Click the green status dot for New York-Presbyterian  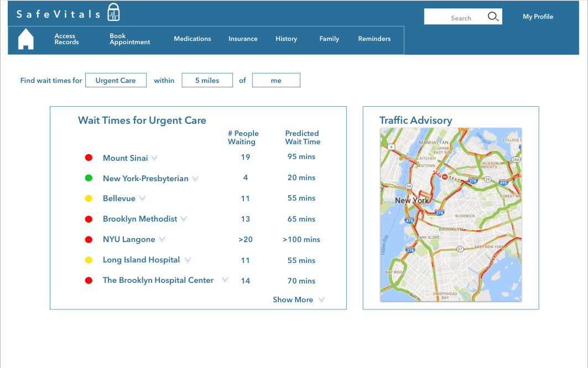pos(89,178)
